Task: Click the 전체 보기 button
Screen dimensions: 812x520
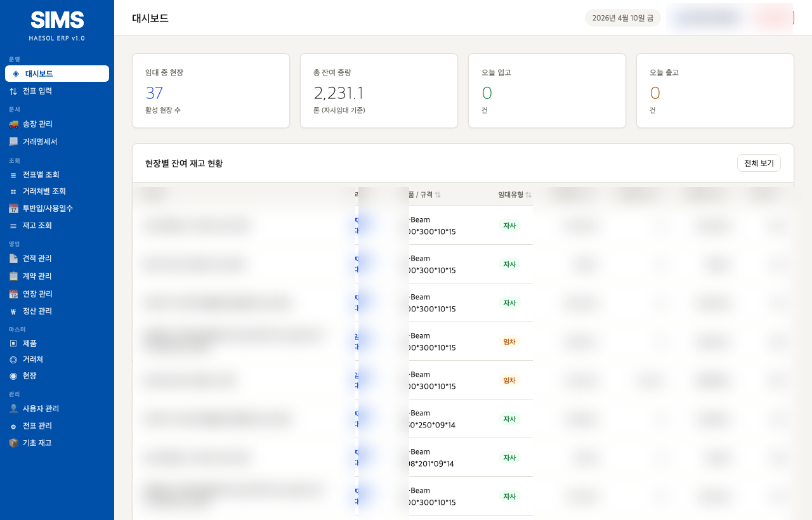Action: point(759,163)
